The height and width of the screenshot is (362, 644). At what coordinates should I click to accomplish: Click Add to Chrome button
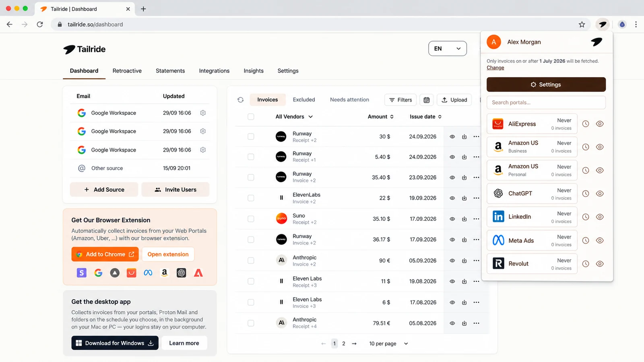click(x=105, y=254)
